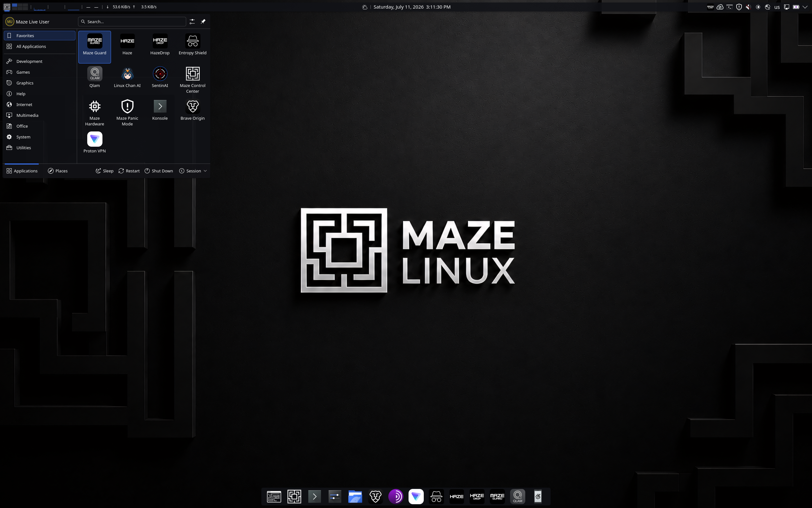
Task: Click the Maze Linux terminal icon in dock
Action: pyautogui.click(x=274, y=496)
